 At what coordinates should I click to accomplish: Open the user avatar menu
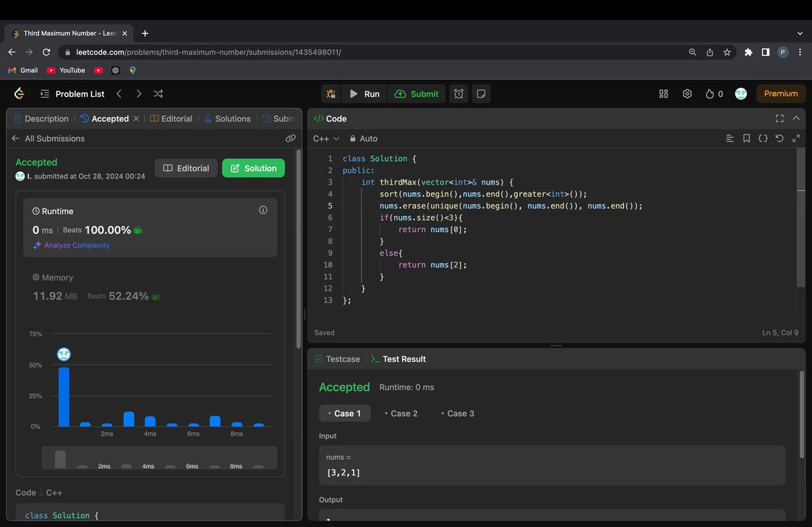741,94
